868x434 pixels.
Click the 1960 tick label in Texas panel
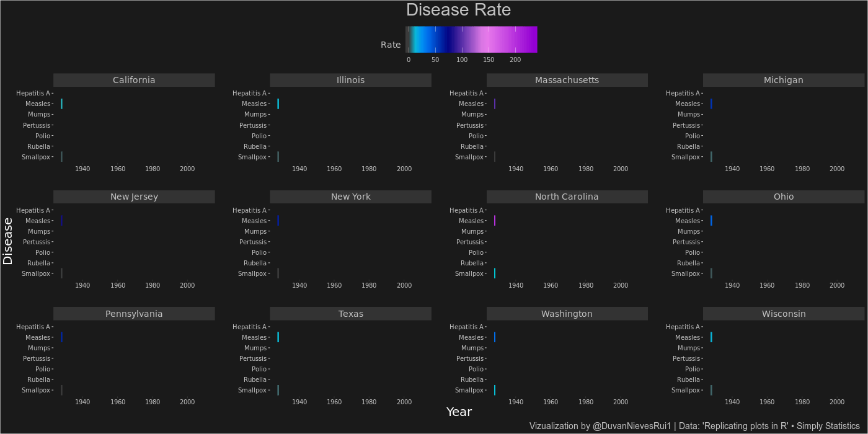tap(334, 402)
